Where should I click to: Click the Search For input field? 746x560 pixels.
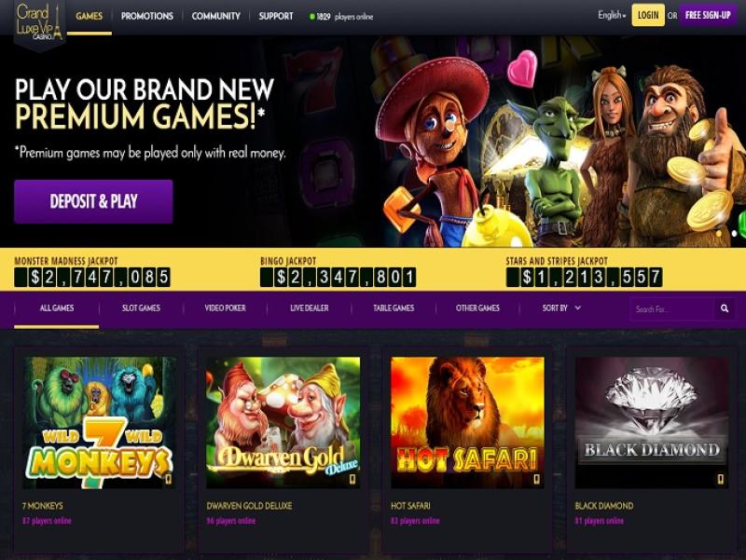(671, 309)
